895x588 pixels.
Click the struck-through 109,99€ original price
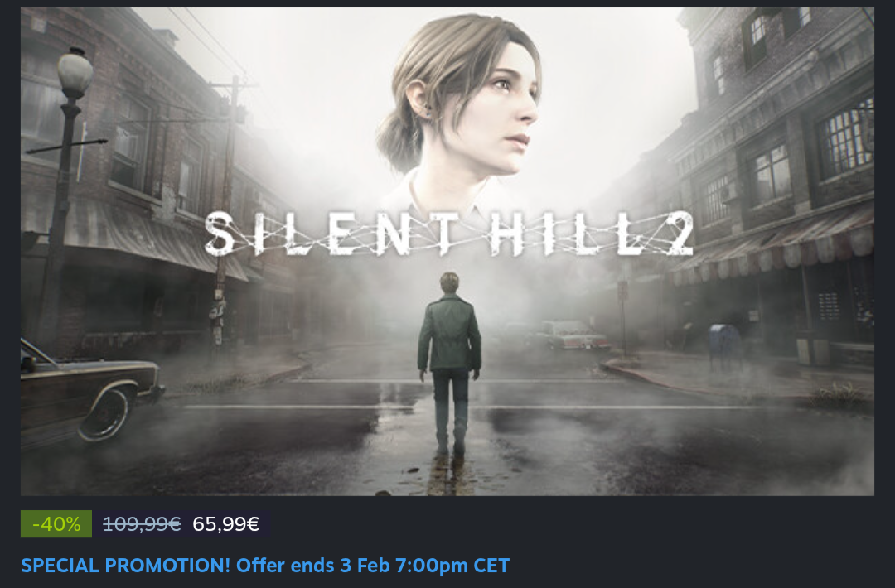click(142, 523)
